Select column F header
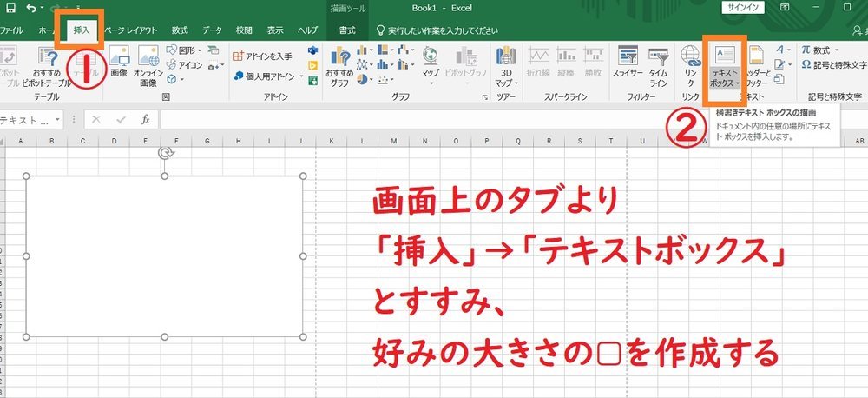868x398 pixels. 176,141
